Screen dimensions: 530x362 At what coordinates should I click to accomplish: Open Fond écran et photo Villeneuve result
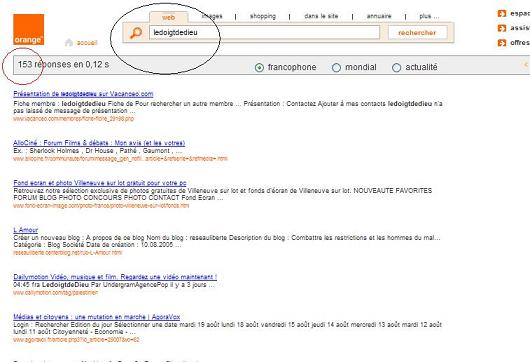coord(100,183)
